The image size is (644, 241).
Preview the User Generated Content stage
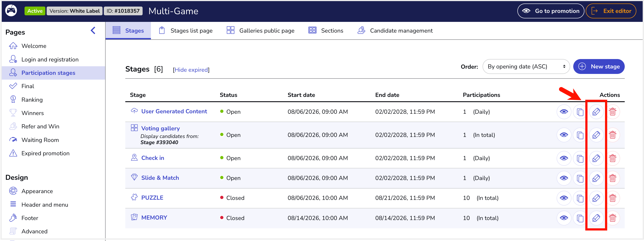tap(564, 112)
